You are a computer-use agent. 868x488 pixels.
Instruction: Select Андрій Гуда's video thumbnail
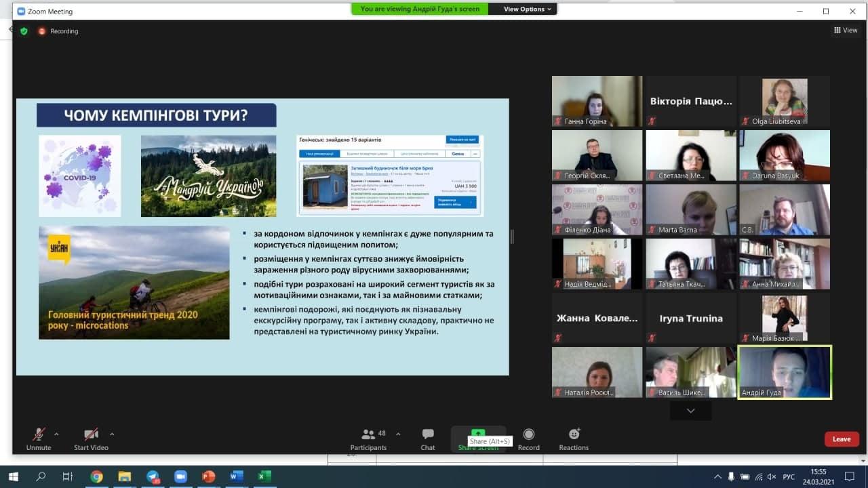coord(784,371)
